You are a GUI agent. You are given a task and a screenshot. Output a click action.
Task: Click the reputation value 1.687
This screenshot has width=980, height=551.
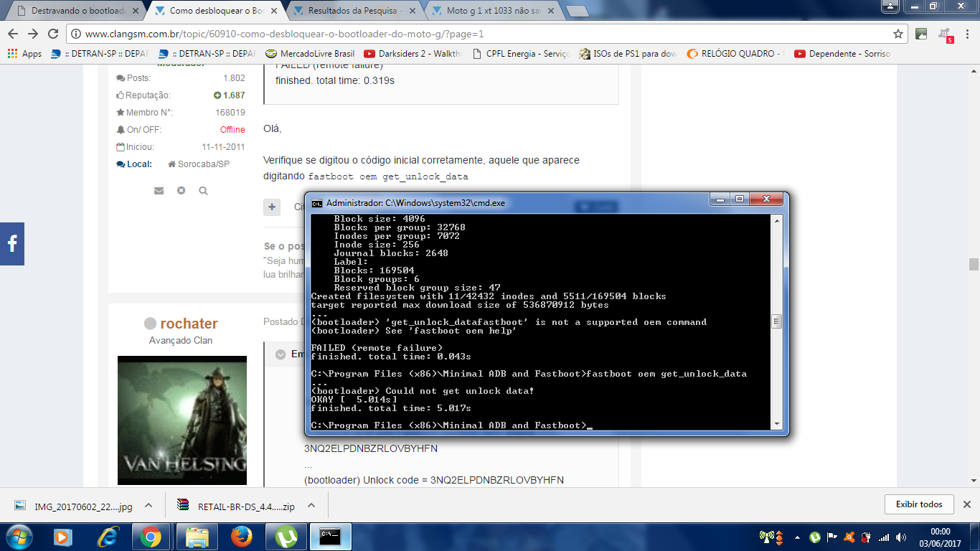(x=233, y=95)
